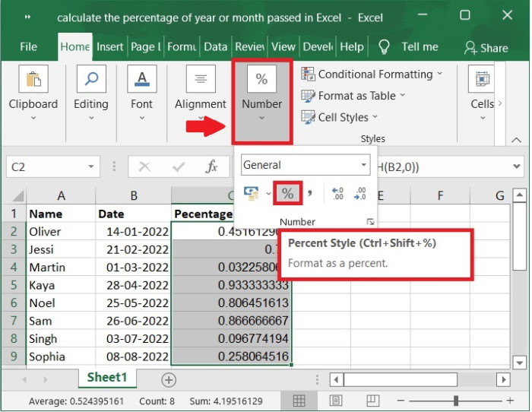Adjust the zoom slider handle
This screenshot has height=412, width=532.
point(456,401)
